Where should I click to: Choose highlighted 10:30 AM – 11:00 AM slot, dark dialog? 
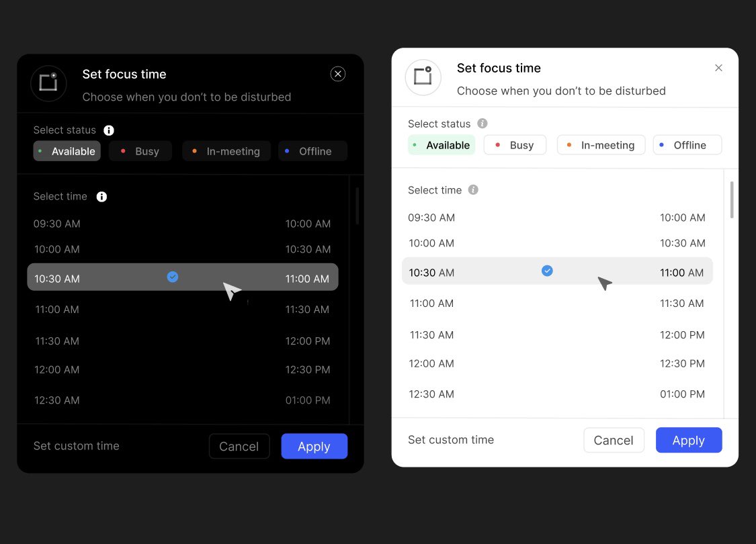[182, 277]
